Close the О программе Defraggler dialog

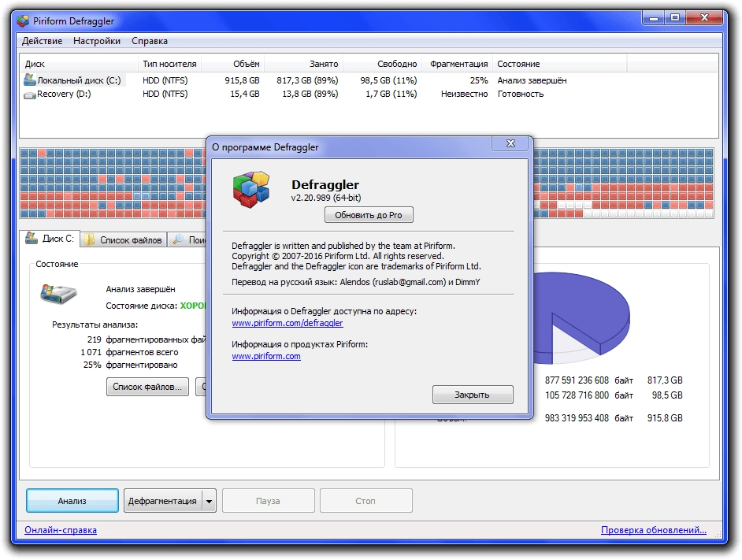(510, 143)
